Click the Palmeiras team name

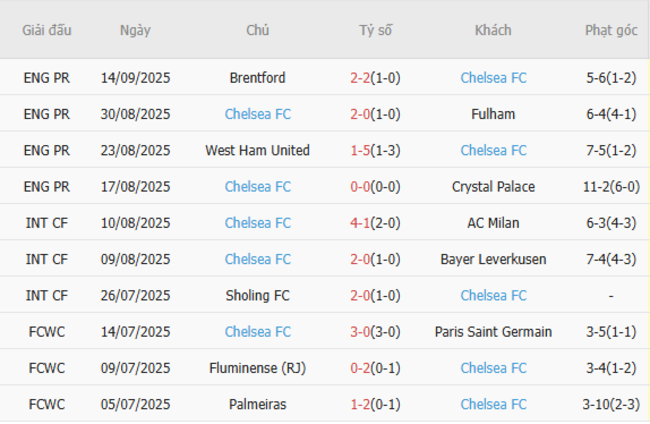coord(257,404)
